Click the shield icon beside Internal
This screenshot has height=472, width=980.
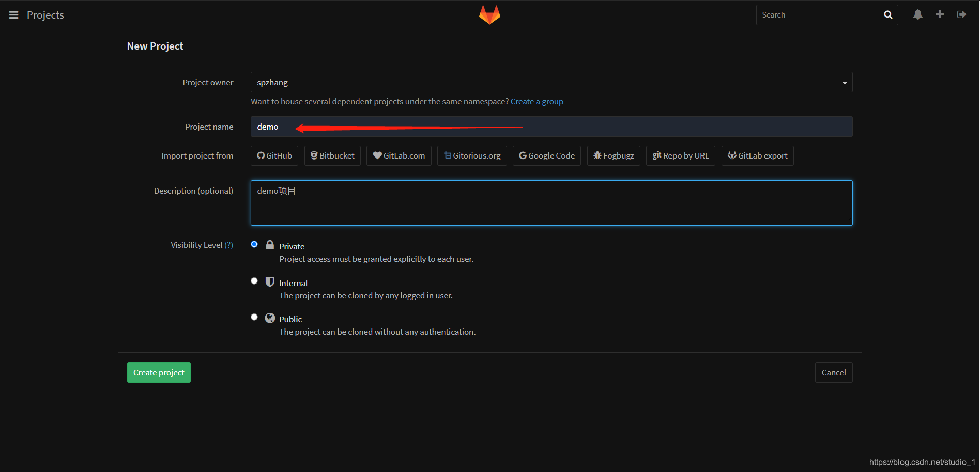[270, 281]
